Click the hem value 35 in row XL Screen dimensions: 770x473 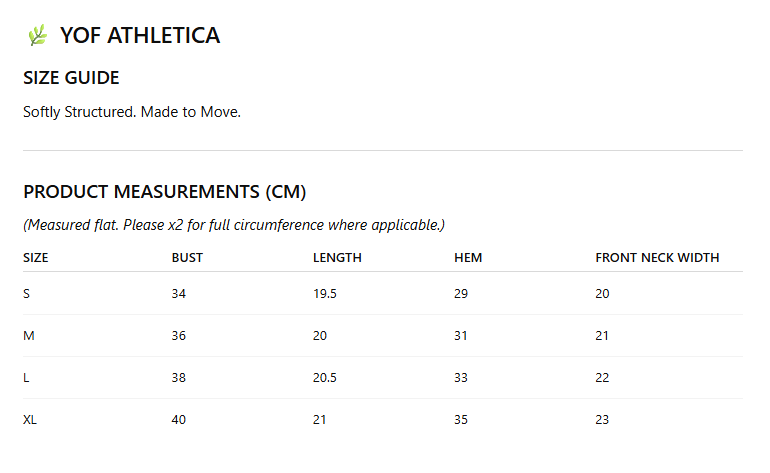461,420
